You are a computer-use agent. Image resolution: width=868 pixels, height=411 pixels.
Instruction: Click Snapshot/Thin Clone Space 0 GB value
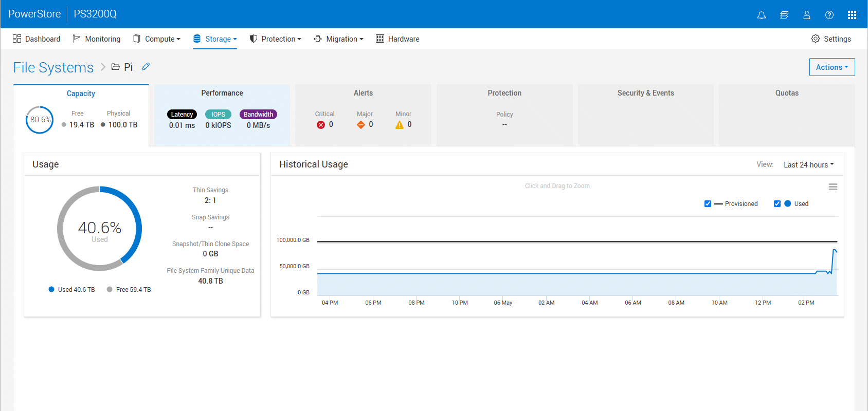click(x=210, y=254)
